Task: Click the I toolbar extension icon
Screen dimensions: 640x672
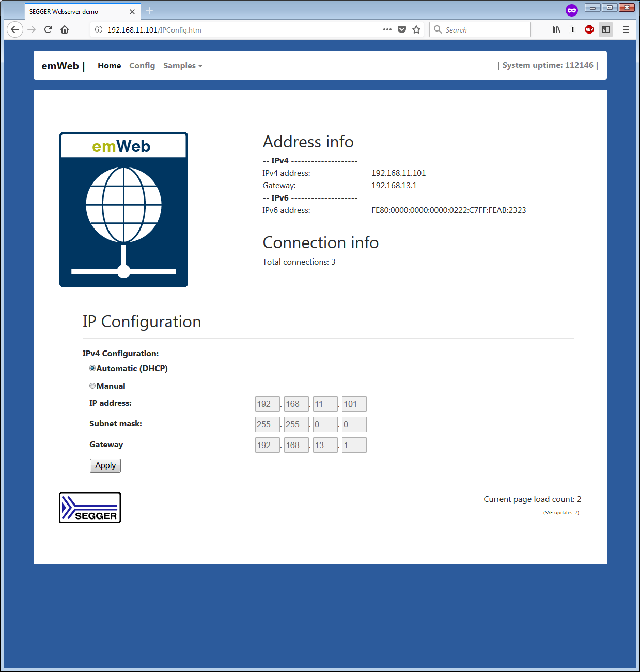Action: 573,29
